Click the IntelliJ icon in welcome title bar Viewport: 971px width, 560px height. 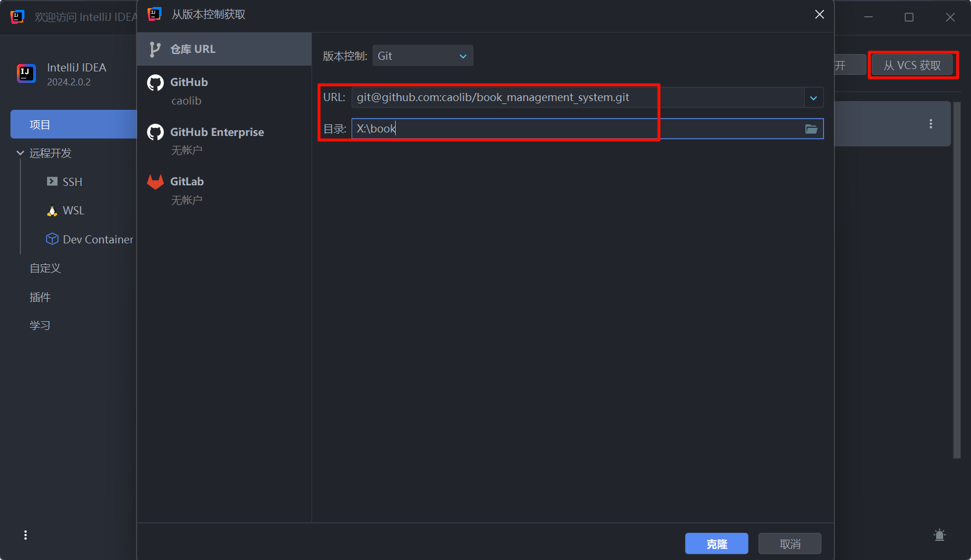click(17, 17)
